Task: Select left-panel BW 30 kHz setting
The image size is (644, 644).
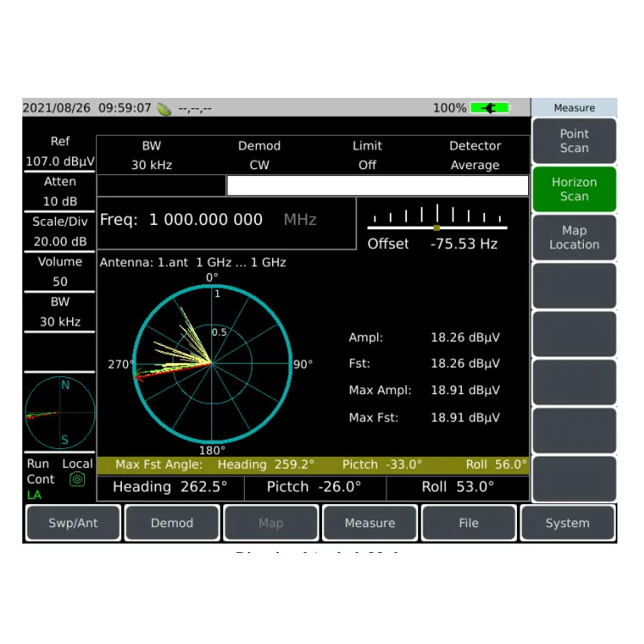Action: click(x=60, y=312)
